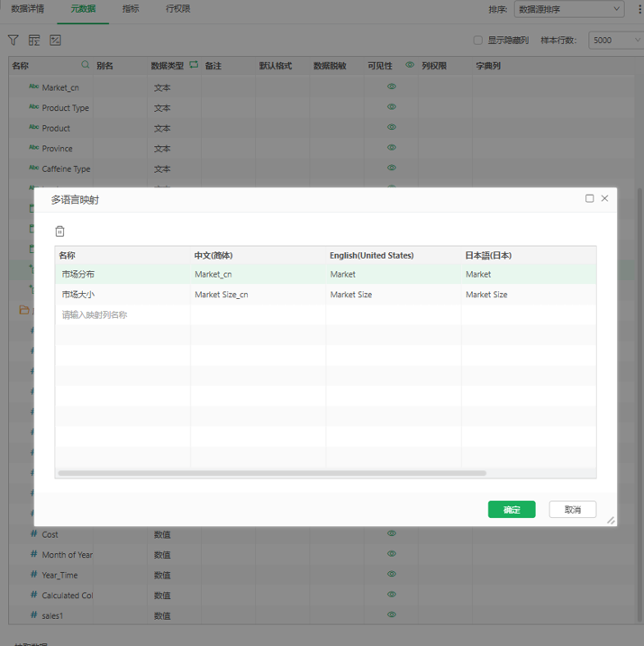Click the search icon in the 名称 column header

(x=86, y=66)
